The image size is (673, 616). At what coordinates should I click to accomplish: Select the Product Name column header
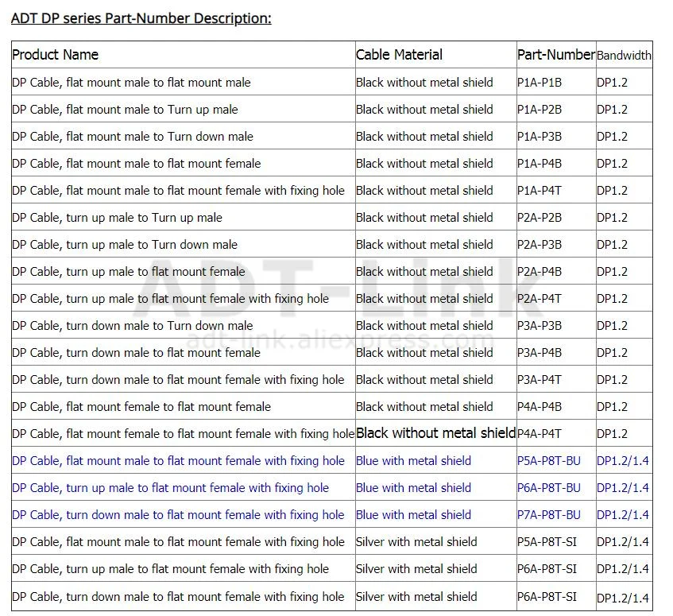(x=56, y=55)
